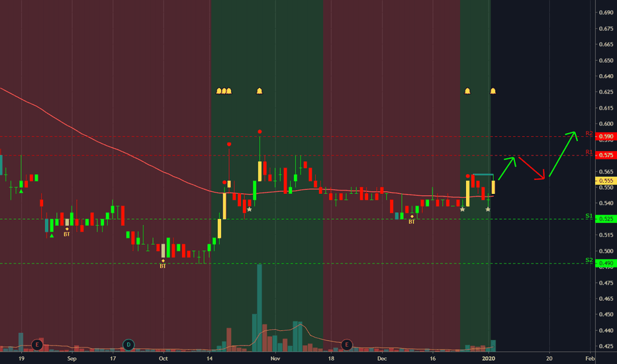
Task: Click the 'Dec' date label on time axis
Action: [382, 359]
